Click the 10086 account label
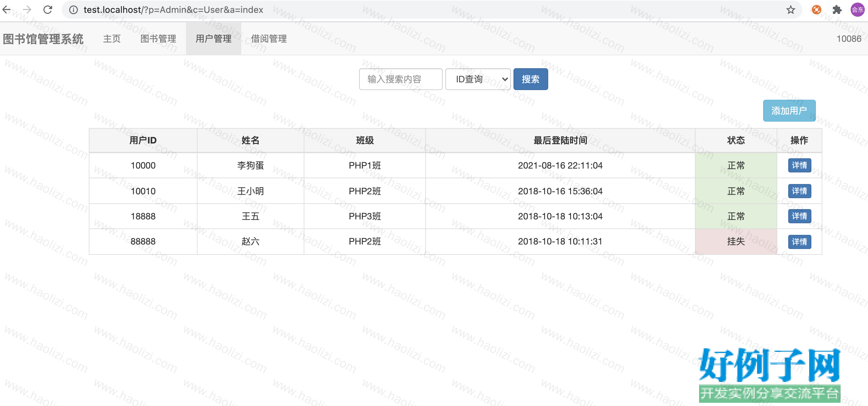The width and height of the screenshot is (868, 406). click(849, 39)
